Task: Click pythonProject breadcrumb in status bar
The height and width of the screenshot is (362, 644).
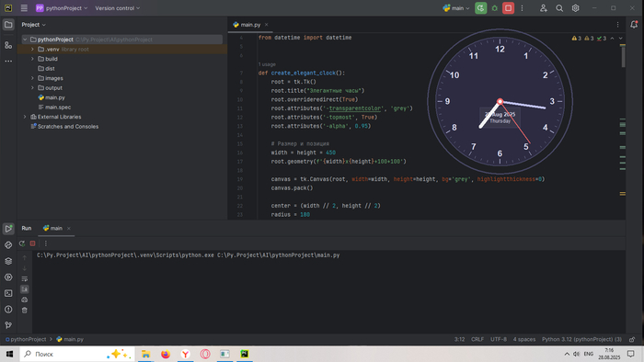Action: 26,339
